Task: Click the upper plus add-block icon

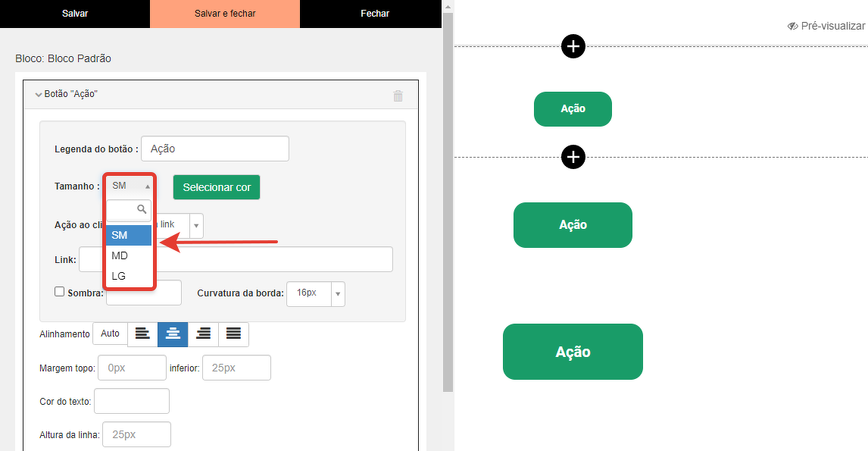Action: [x=573, y=47]
